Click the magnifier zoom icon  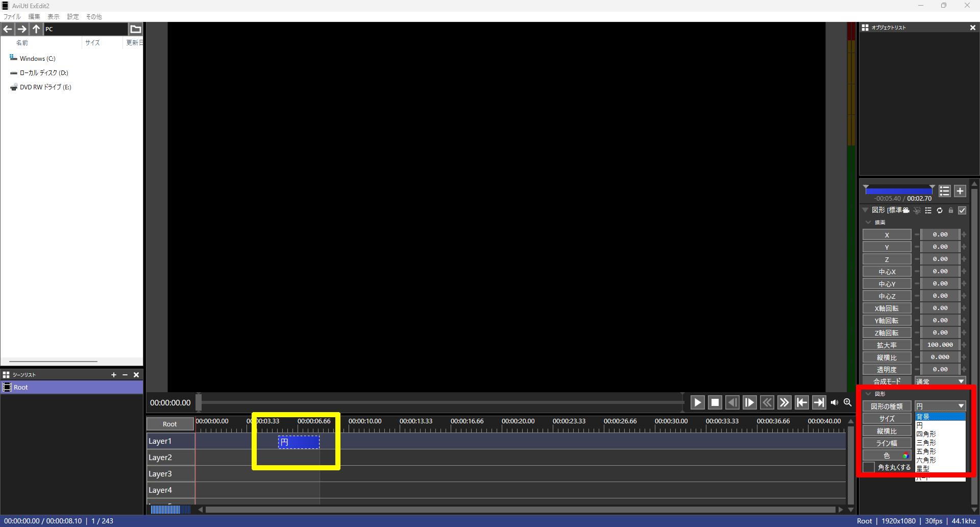pyautogui.click(x=848, y=402)
